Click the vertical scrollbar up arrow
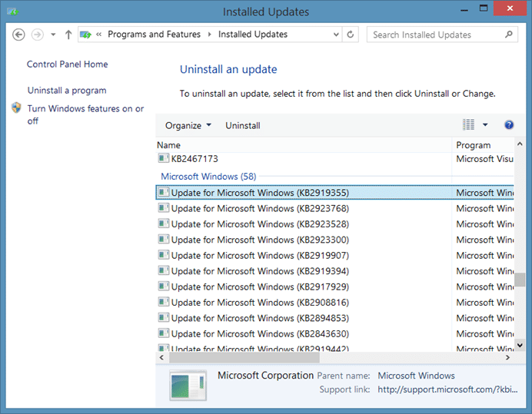 pos(520,144)
